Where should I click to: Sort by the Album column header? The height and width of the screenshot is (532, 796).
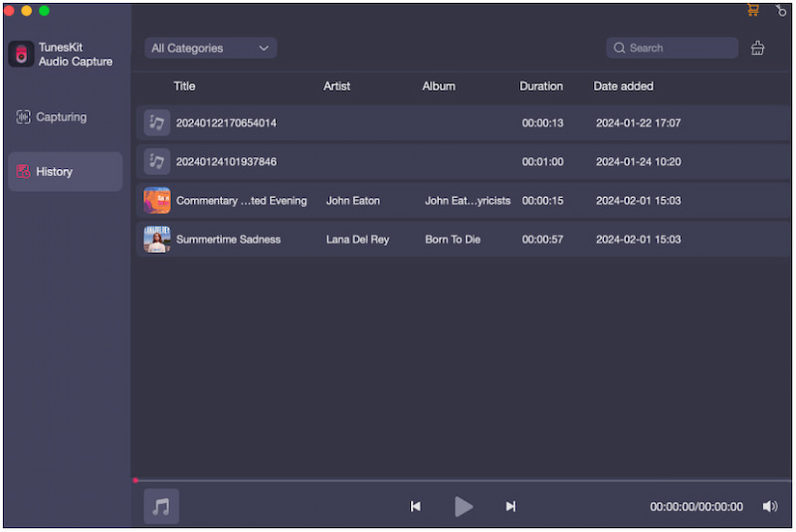point(439,87)
